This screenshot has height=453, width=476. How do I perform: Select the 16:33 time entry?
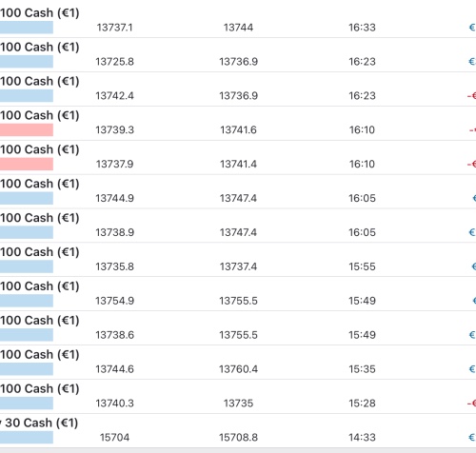pos(362,28)
